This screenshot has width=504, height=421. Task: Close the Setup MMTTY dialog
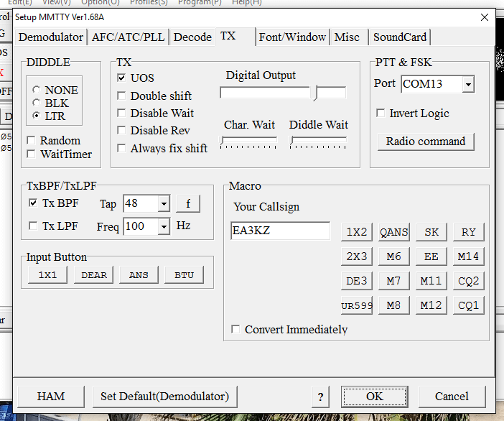tap(485, 17)
